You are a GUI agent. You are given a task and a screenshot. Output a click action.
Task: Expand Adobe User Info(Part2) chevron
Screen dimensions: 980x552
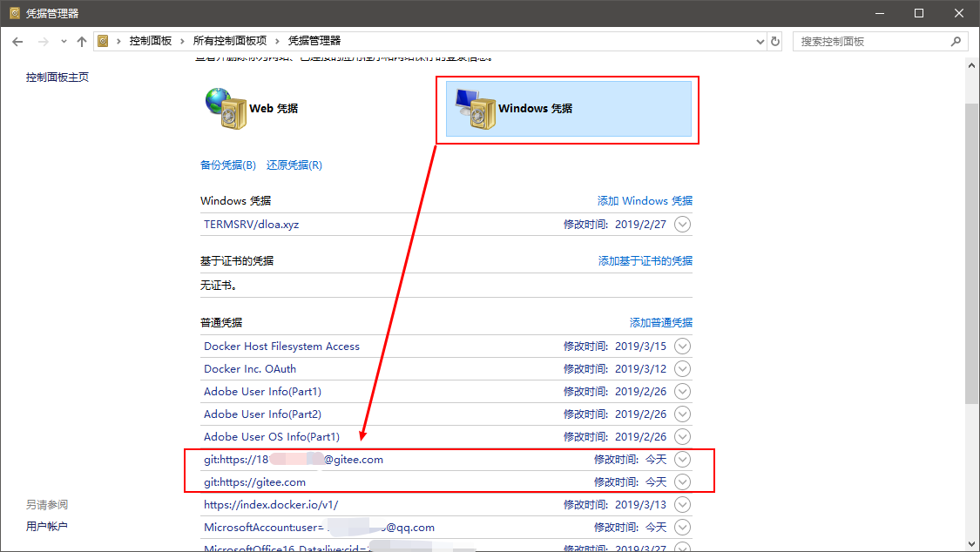coord(682,414)
